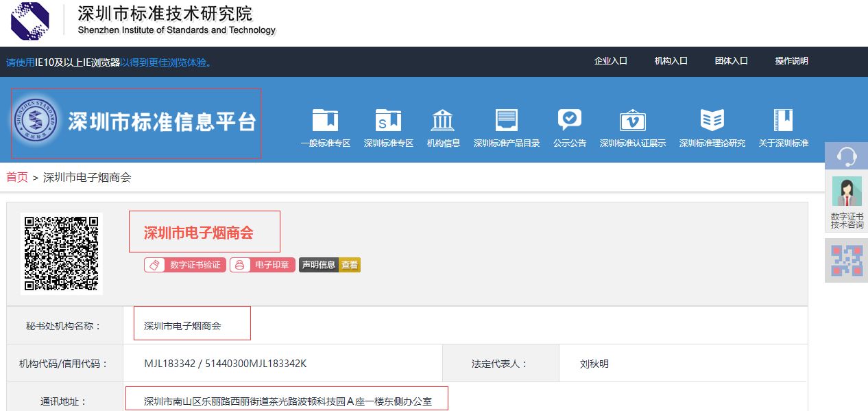Screen dimensions: 868x411
Task: Click the headset customer service icon
Action: click(x=846, y=156)
